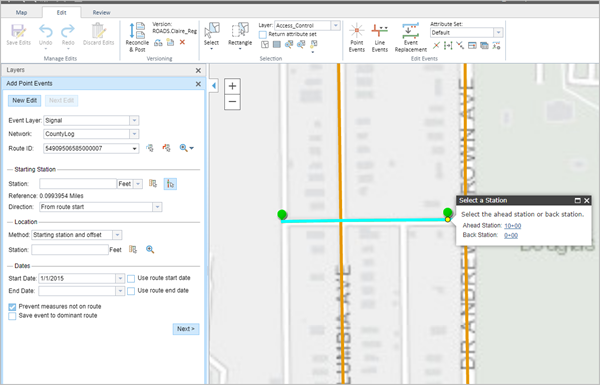
Task: Click measure-on-map icon beside Location station
Action: click(x=133, y=249)
